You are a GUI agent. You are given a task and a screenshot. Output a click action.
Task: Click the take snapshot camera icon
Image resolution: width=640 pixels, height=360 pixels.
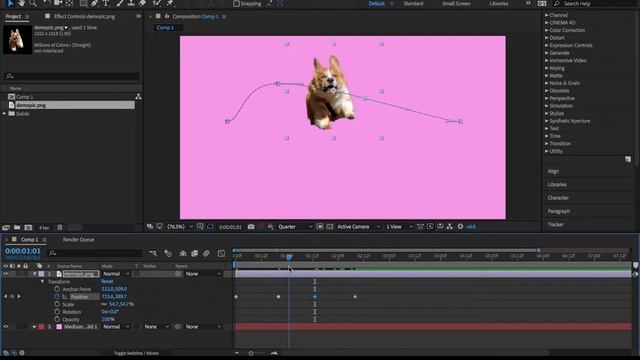[251, 227]
